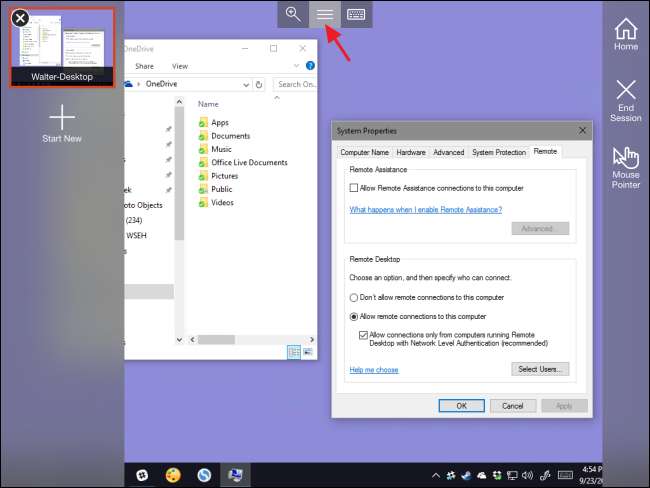
Task: Go to Home in the right sidebar
Action: click(626, 34)
